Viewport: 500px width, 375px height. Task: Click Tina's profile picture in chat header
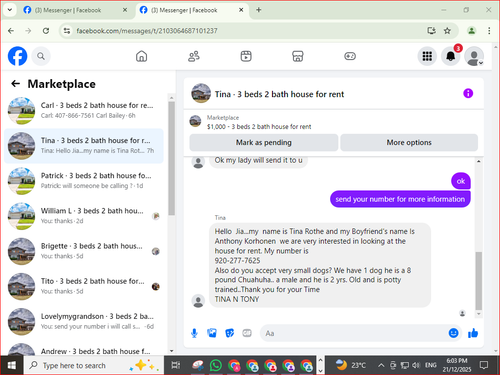pos(201,93)
